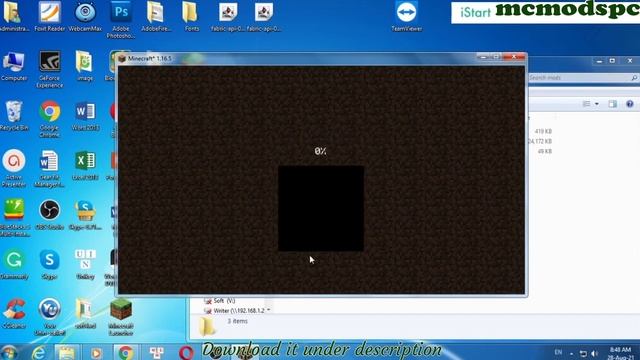Open the view options dropdown in Explorer
Image resolution: width=640 pixels, height=360 pixels.
(x=596, y=104)
